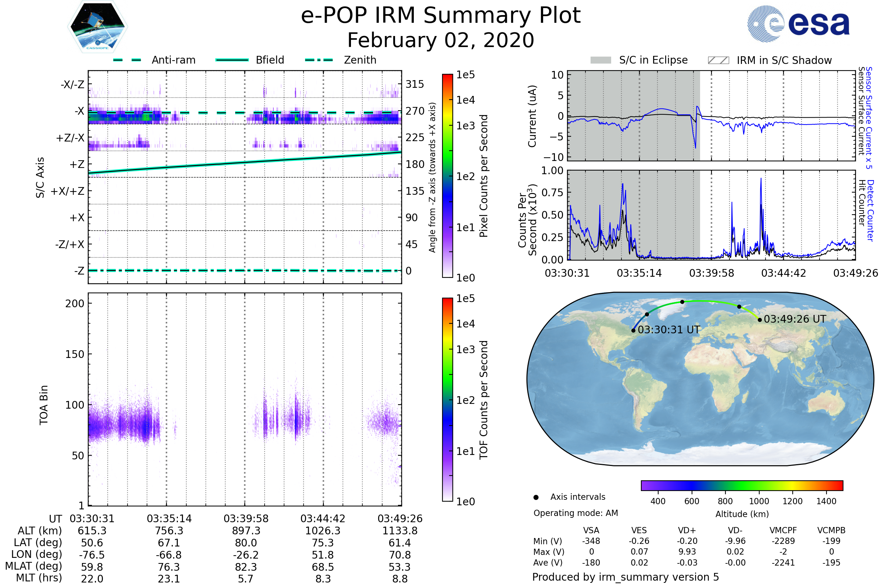Click the TOA Bin axis label
882x588 pixels.
tap(44, 405)
